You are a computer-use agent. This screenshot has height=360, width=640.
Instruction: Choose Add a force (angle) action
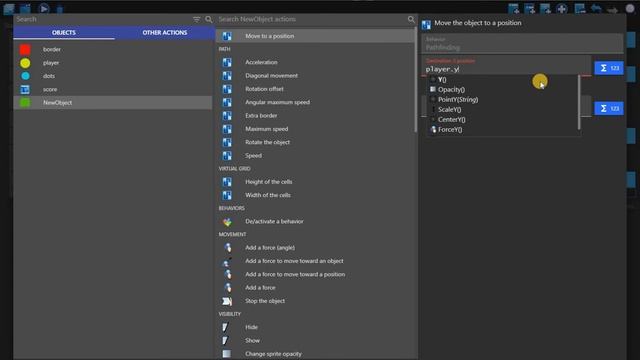[x=315, y=247]
